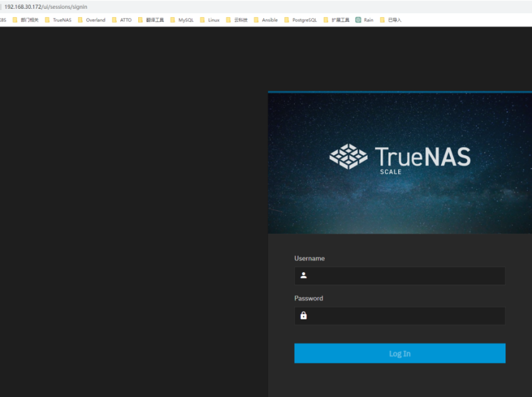
Task: Open the TrueNAS bookmark folder
Action: click(58, 20)
